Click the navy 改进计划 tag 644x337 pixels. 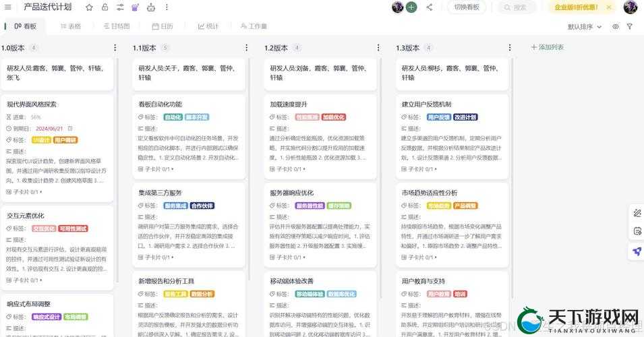click(x=466, y=117)
